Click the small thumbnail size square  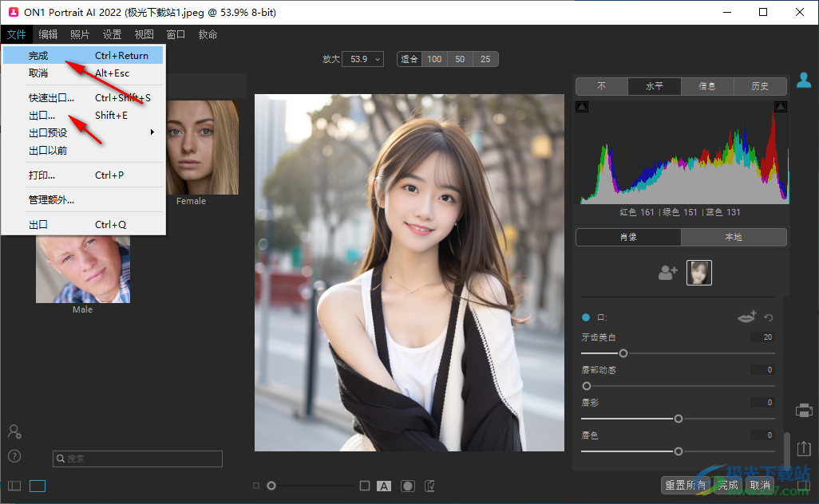click(256, 486)
